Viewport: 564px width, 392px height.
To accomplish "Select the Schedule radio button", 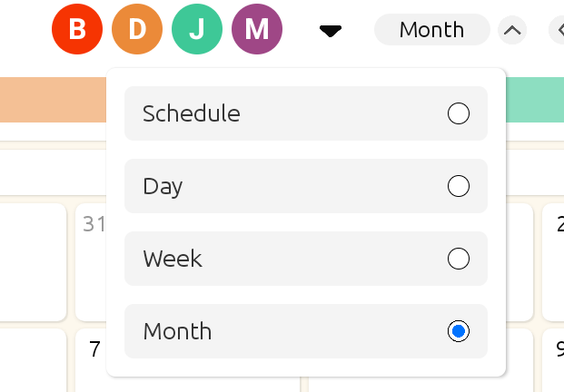I will click(x=459, y=113).
